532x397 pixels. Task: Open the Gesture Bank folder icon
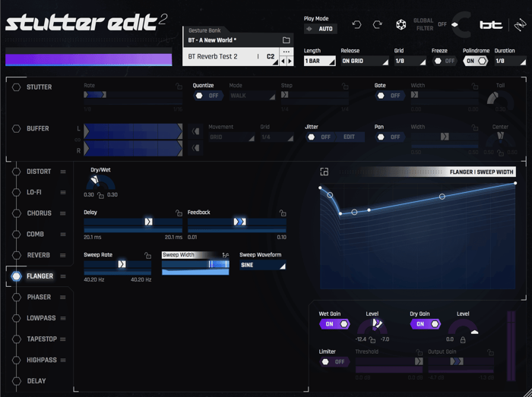[x=287, y=40]
